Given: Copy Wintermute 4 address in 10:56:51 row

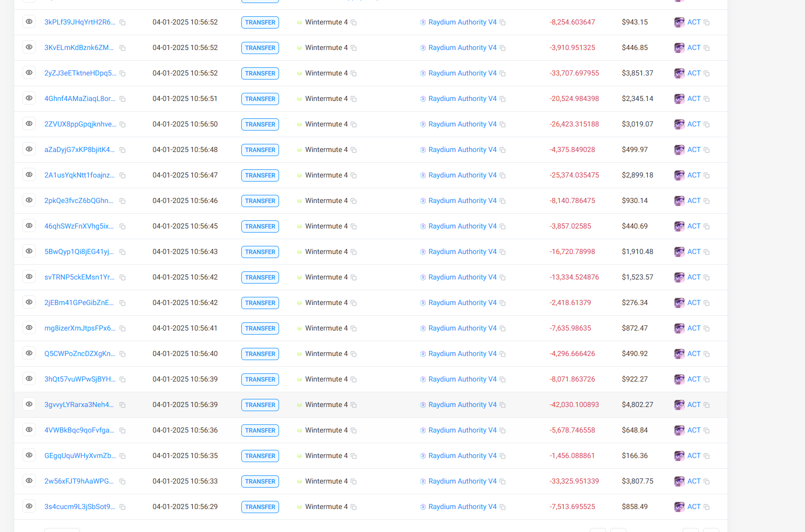Looking at the screenshot, I should (354, 99).
